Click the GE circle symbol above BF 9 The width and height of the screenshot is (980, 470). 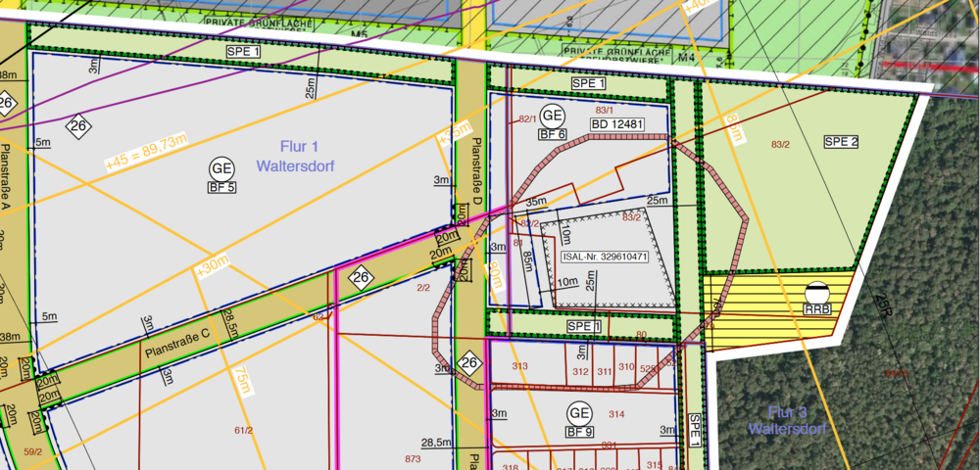pyautogui.click(x=579, y=411)
